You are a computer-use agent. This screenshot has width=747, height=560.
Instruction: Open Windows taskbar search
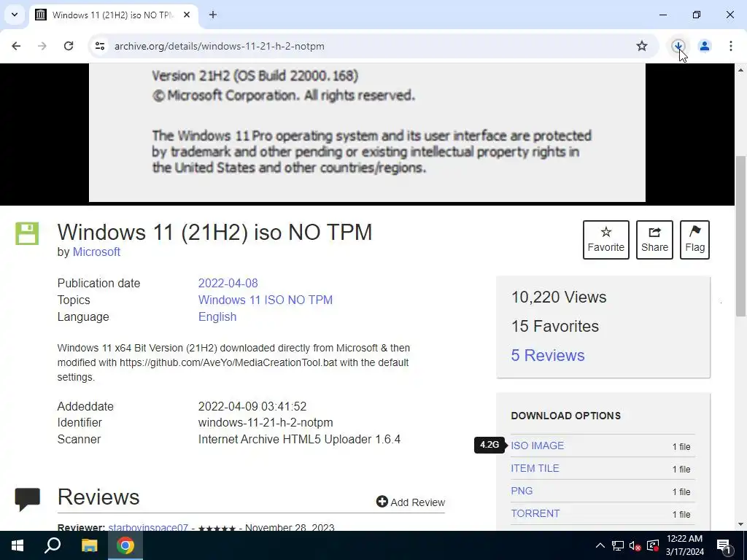click(53, 545)
